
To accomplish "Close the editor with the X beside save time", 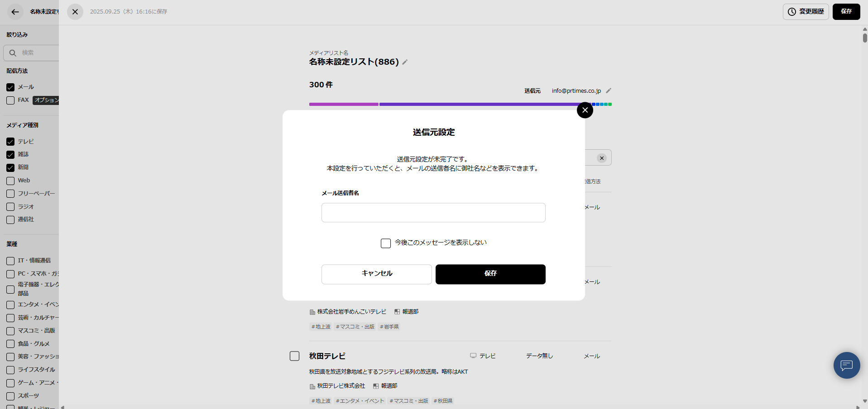I will pyautogui.click(x=75, y=12).
